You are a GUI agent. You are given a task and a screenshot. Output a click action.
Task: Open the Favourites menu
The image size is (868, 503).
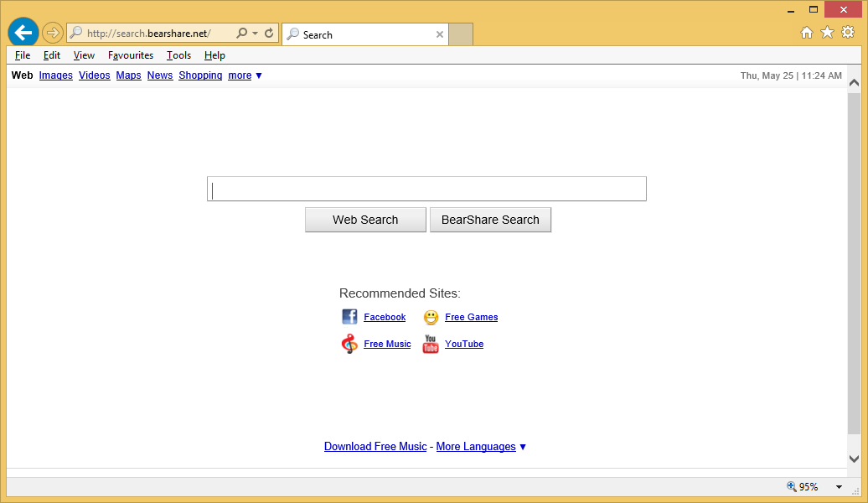(131, 55)
